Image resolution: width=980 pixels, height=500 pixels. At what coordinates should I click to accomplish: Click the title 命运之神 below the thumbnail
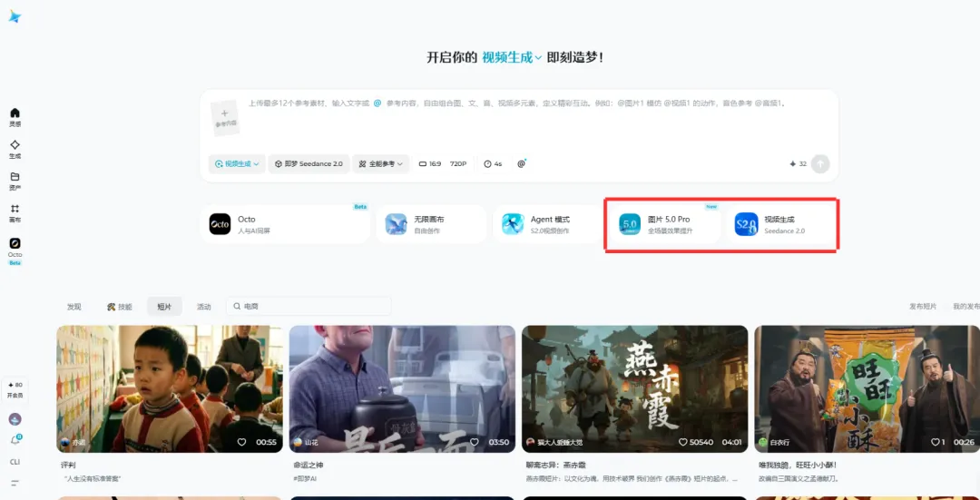pyautogui.click(x=309, y=465)
